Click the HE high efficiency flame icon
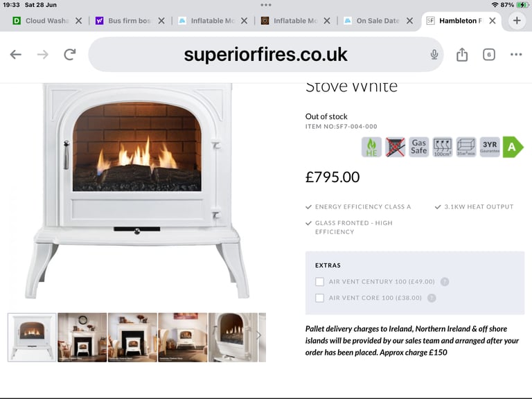 [371, 147]
